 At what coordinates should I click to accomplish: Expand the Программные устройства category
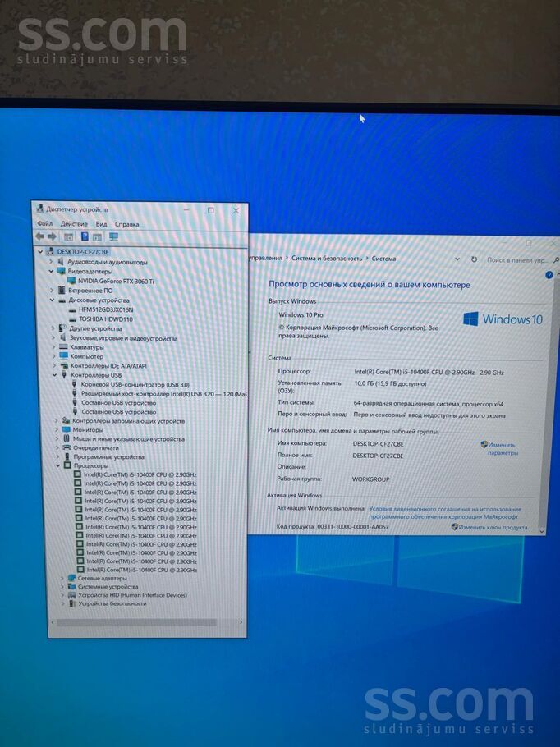pyautogui.click(x=57, y=456)
